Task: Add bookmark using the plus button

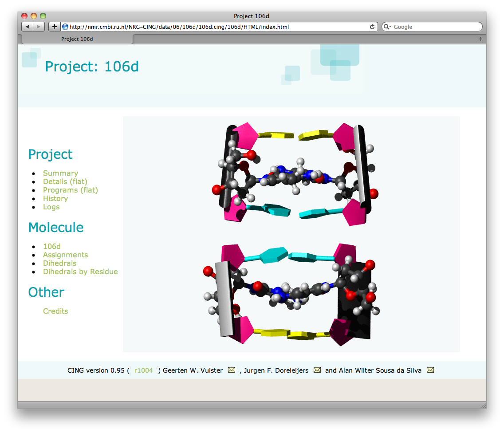Action: coord(54,27)
